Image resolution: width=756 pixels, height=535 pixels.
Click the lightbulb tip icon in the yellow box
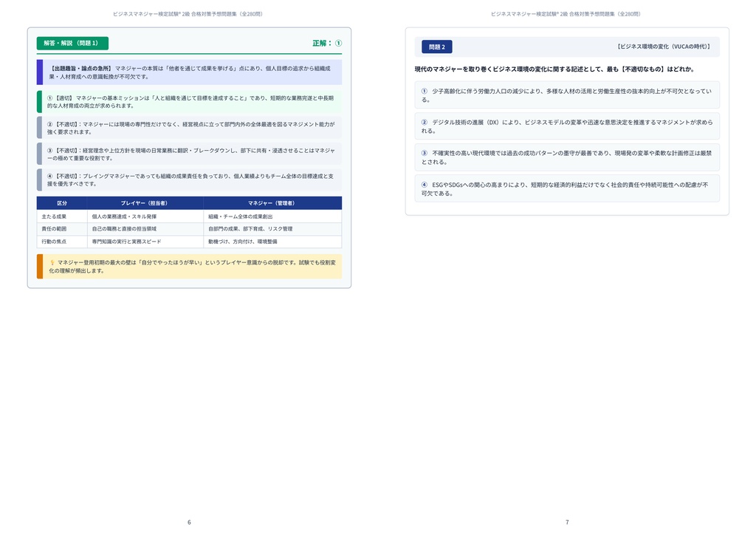coord(52,262)
